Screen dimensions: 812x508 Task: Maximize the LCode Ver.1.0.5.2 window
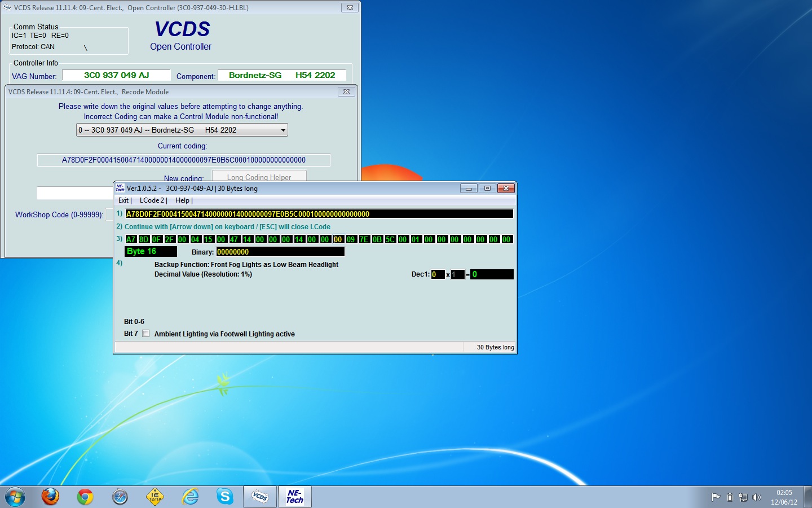487,189
